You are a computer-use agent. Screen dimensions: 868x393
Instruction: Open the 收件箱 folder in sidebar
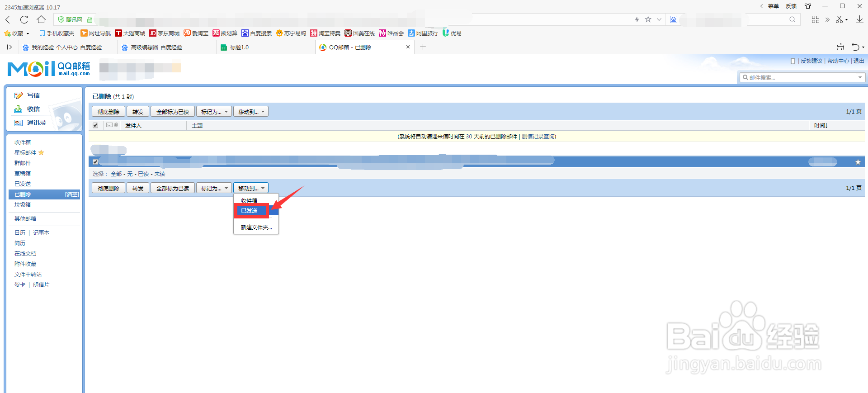point(23,142)
